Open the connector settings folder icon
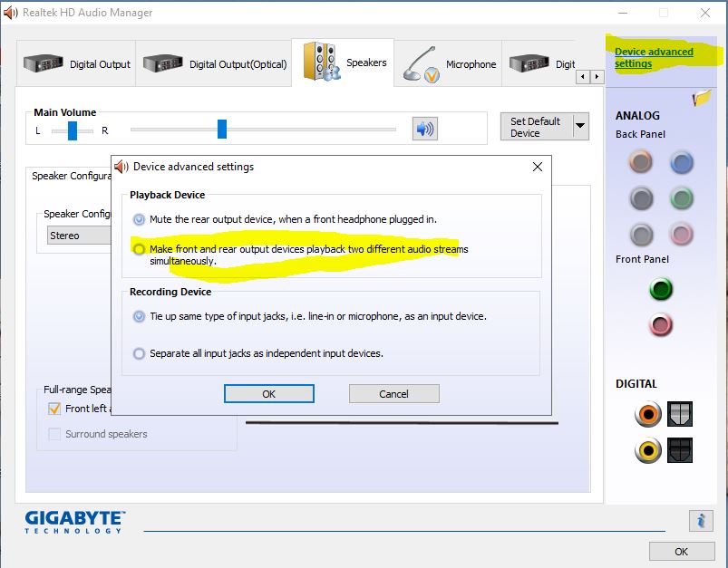728x568 pixels. 701,98
